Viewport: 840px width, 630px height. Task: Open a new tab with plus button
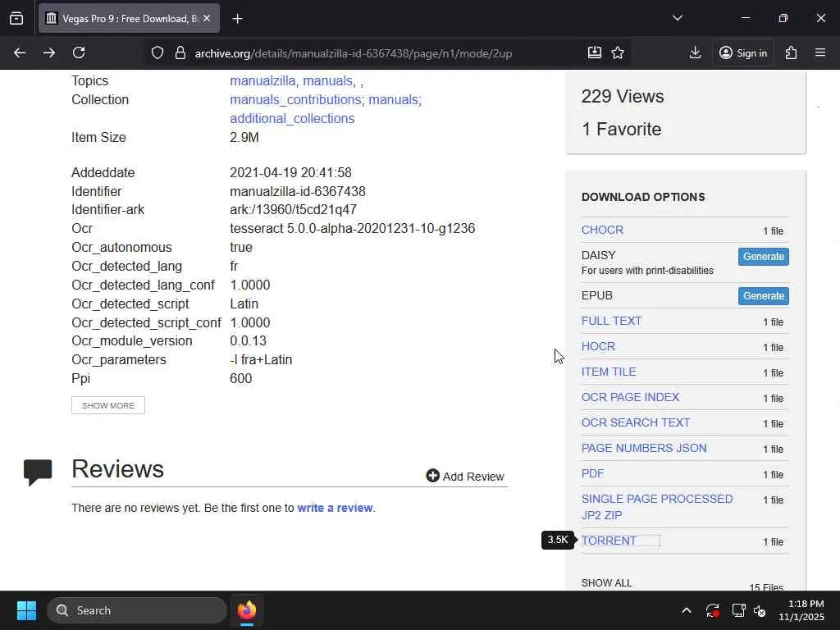pyautogui.click(x=237, y=19)
